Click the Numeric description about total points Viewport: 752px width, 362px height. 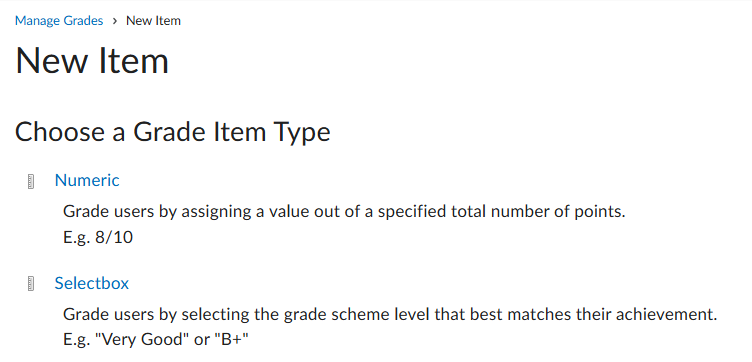(x=344, y=211)
